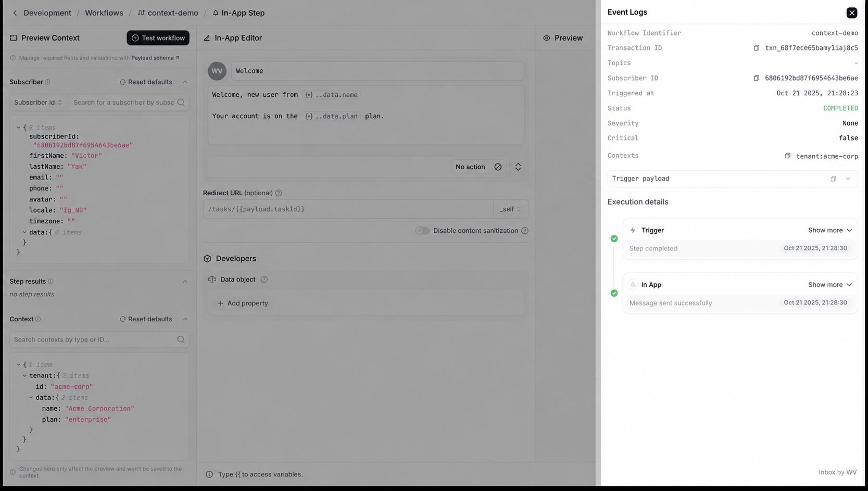
Task: Add property to Data object
Action: (x=243, y=304)
